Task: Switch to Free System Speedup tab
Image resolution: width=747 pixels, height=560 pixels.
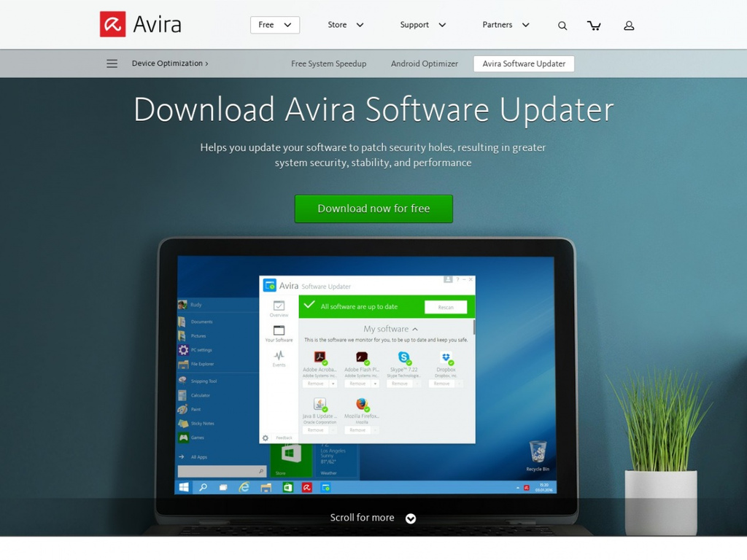Action: point(329,64)
